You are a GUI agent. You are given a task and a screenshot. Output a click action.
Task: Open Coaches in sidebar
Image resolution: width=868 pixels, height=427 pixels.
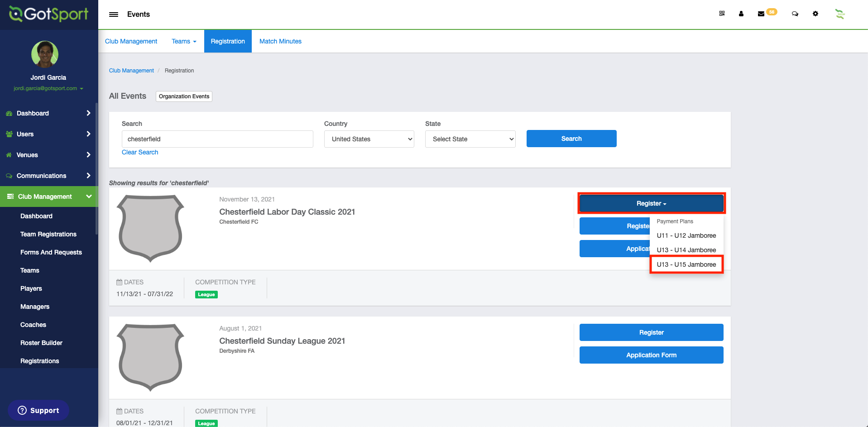[33, 325]
